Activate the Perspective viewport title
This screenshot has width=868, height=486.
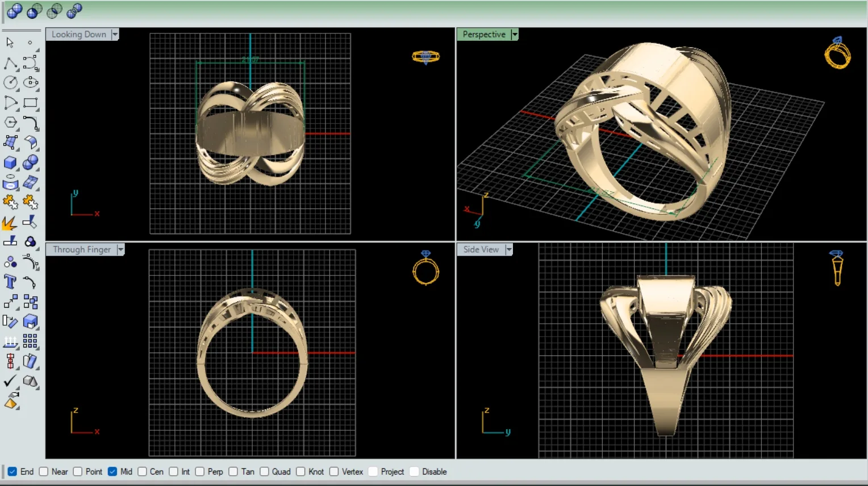click(x=484, y=35)
